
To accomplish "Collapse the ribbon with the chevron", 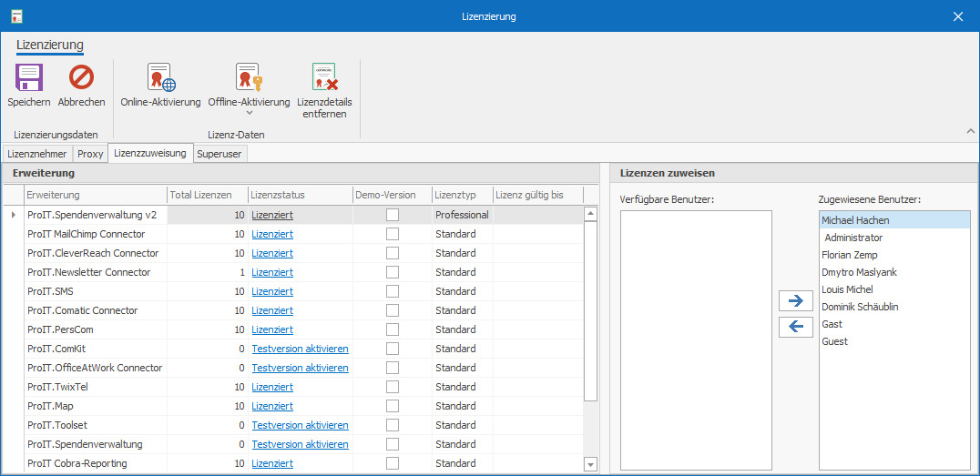I will [x=968, y=132].
